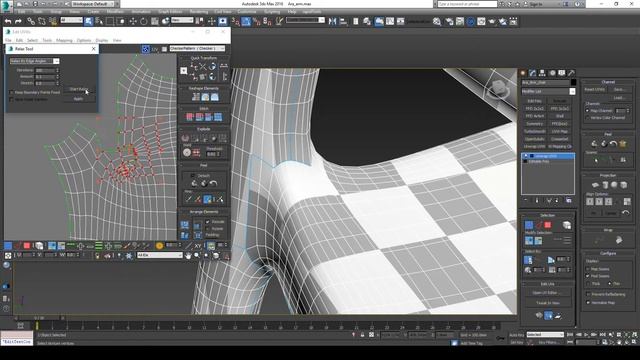Image resolution: width=640 pixels, height=360 pixels.
Task: Open the Display menu in Edit UVWs
Action: pyautogui.click(x=102, y=40)
